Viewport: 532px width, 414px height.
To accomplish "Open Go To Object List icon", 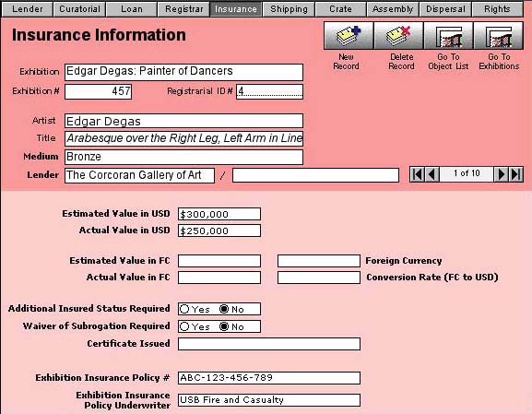I will point(448,36).
